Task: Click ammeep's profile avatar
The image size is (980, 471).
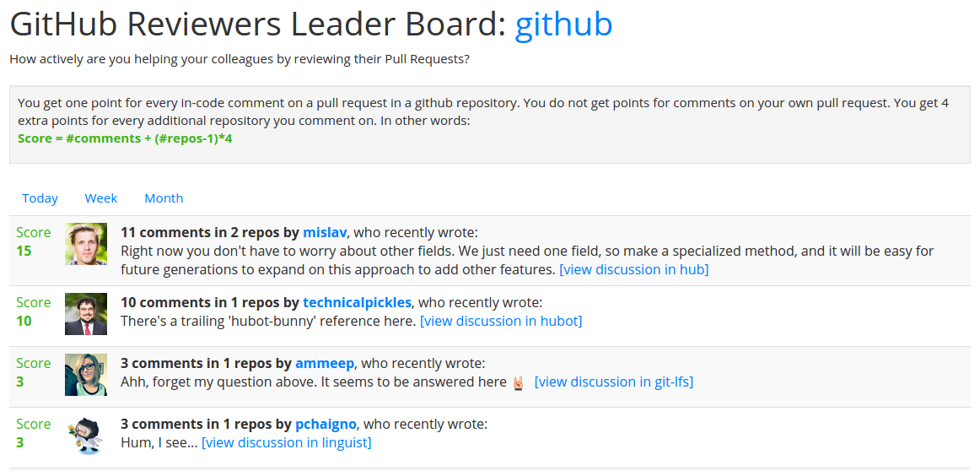Action: coord(86,375)
